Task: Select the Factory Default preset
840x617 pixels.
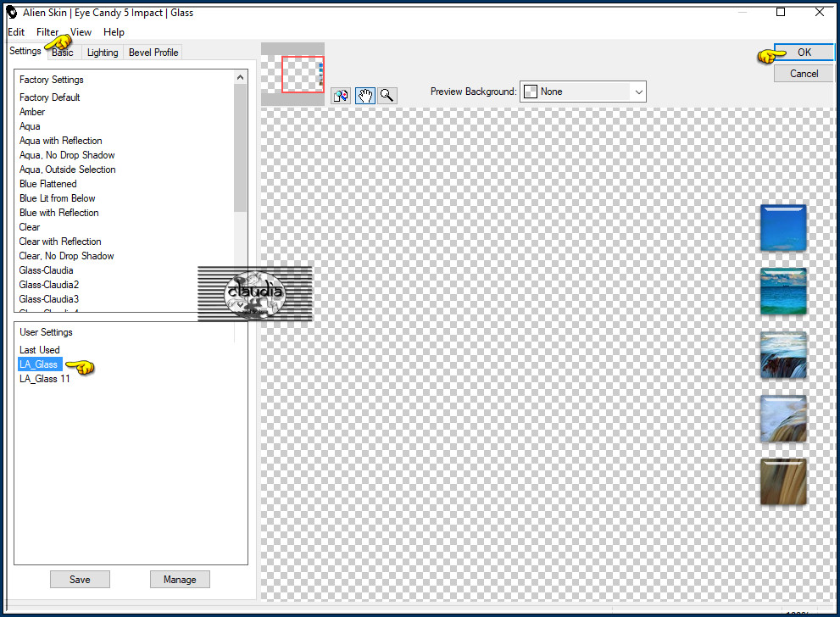Action: [x=50, y=97]
